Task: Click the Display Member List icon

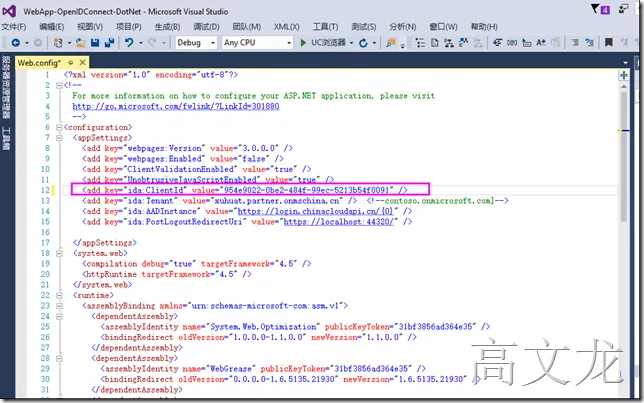Action: (x=420, y=43)
